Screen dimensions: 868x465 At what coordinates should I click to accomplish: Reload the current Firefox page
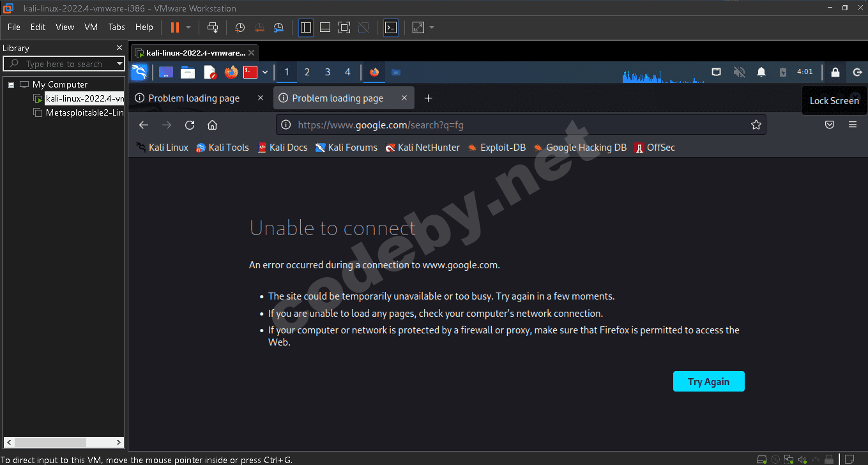point(190,125)
